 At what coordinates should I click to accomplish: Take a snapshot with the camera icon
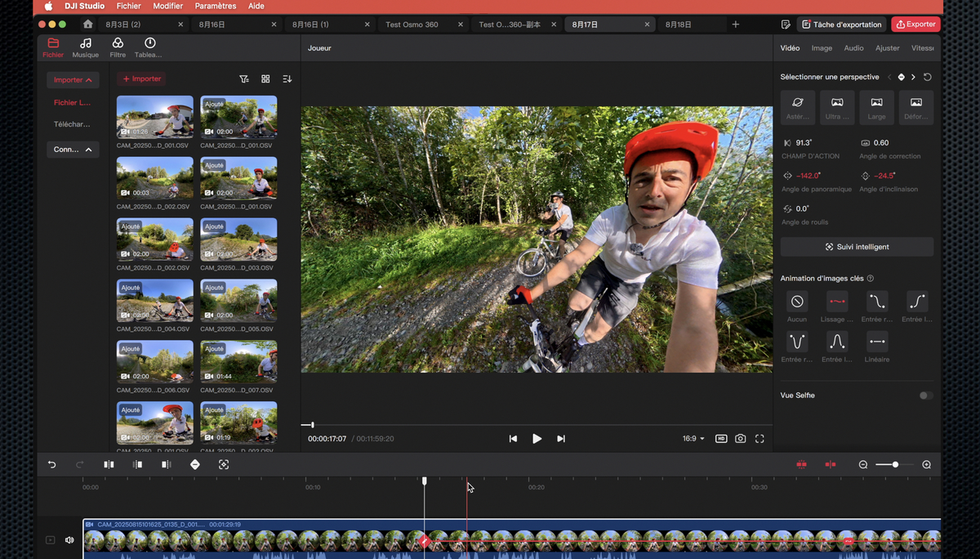click(740, 438)
